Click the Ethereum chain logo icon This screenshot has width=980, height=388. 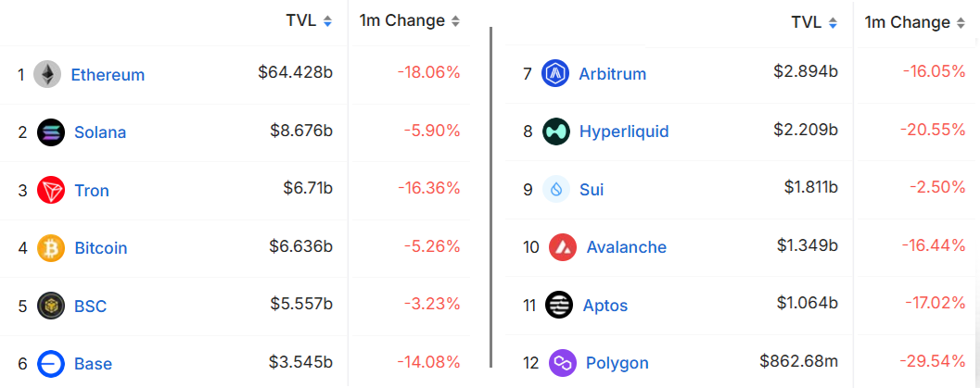tap(47, 74)
